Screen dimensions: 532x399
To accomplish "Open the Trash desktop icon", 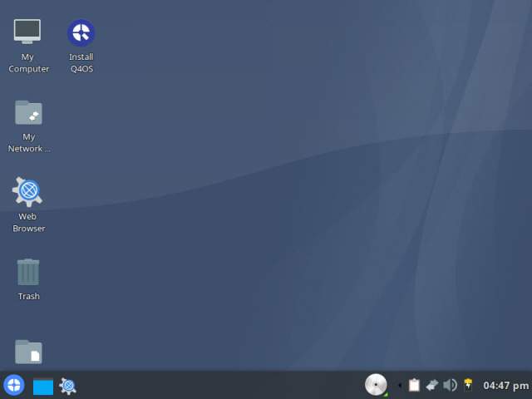I will [28, 272].
